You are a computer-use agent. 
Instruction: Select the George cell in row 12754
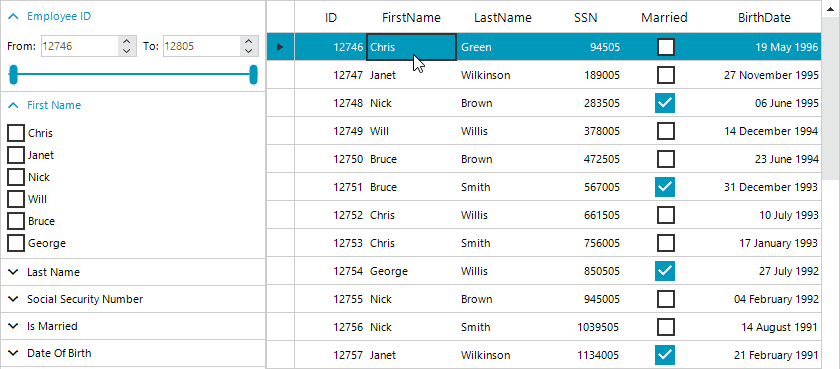(411, 271)
